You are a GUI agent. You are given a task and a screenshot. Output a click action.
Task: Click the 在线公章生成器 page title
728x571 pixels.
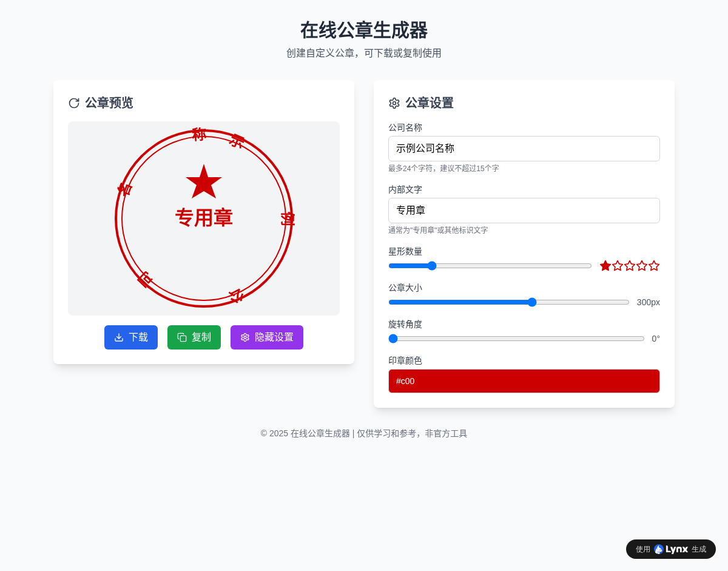[x=363, y=30]
